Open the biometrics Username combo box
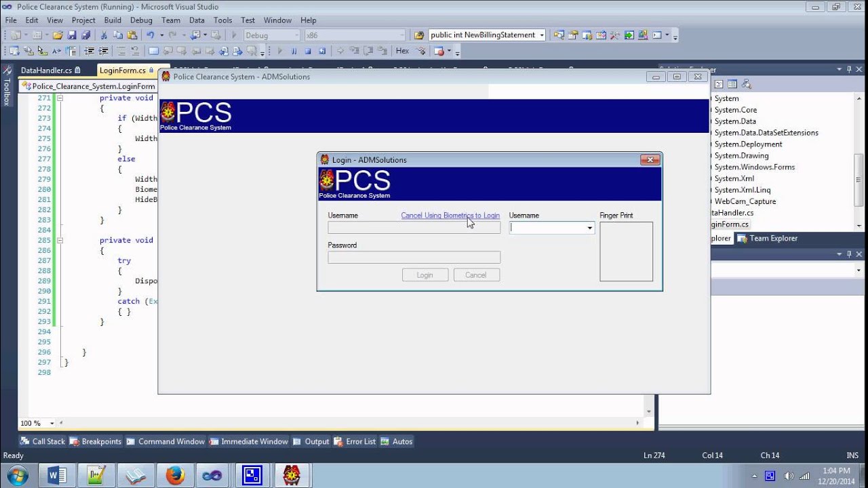The height and width of the screenshot is (488, 868). coord(552,228)
